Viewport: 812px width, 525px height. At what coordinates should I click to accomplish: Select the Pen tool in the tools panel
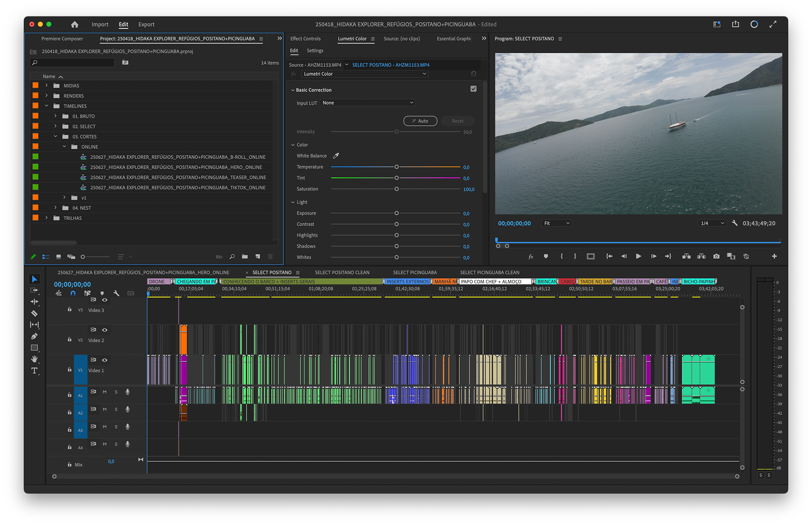click(x=34, y=336)
